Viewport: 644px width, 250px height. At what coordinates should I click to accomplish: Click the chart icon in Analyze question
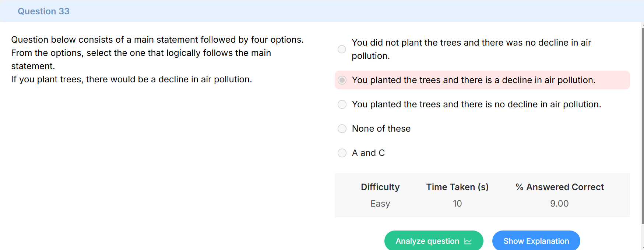[x=468, y=241]
